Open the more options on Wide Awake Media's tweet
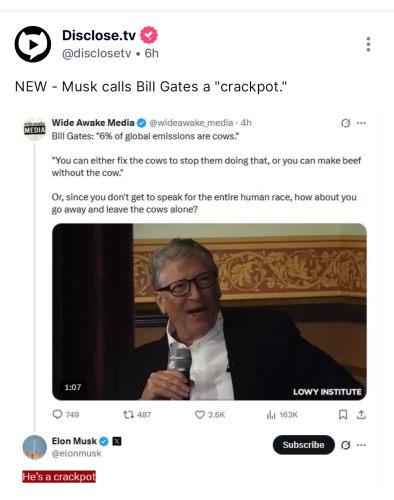Viewport: 394px width, 500px height. pyautogui.click(x=361, y=123)
